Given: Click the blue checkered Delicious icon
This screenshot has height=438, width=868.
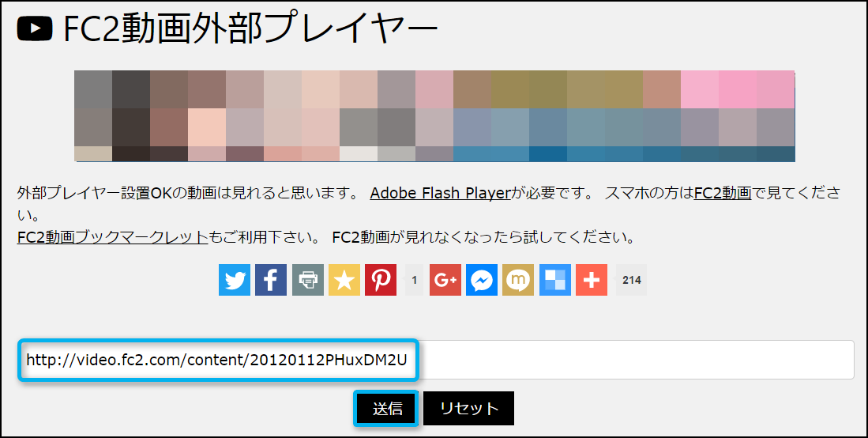Looking at the screenshot, I should [x=555, y=280].
